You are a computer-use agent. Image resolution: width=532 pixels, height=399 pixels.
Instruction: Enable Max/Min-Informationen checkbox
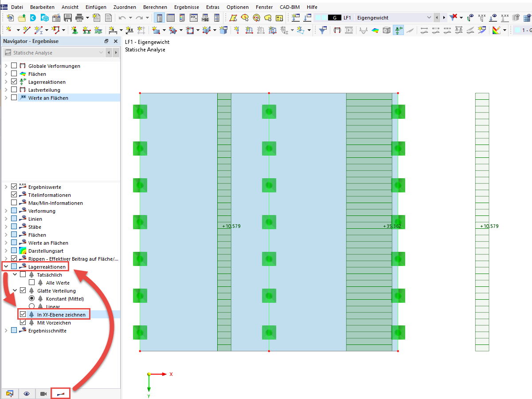14,203
